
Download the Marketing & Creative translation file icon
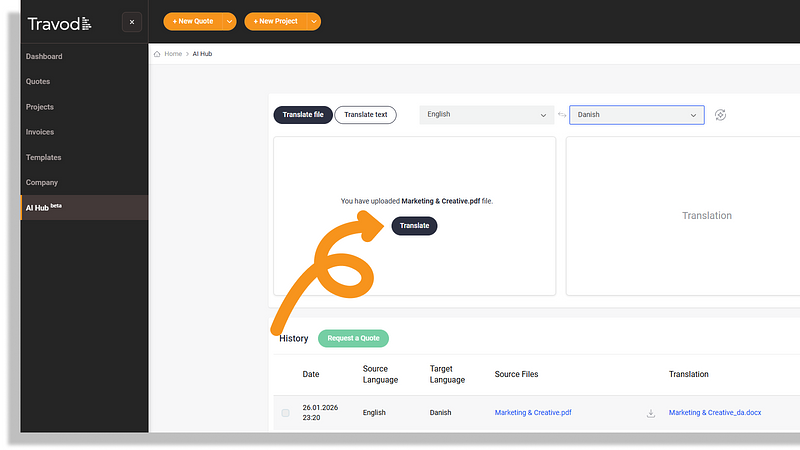point(651,413)
